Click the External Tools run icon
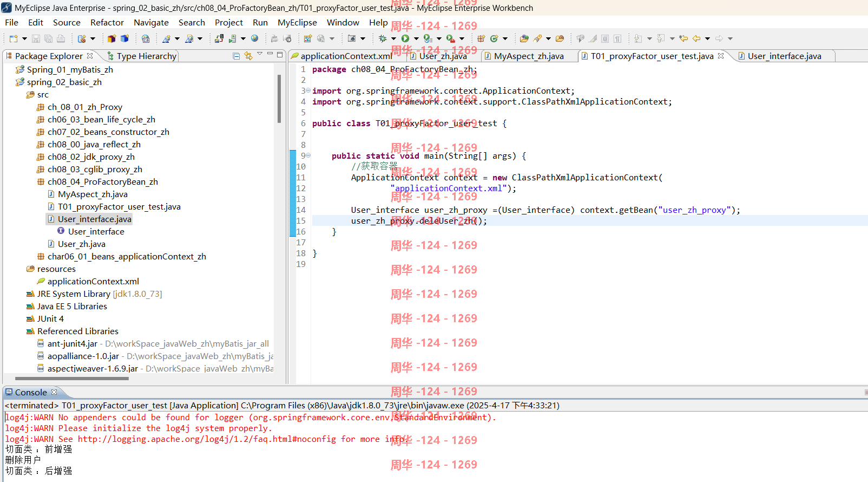Image resolution: width=868 pixels, height=482 pixels. [450, 38]
